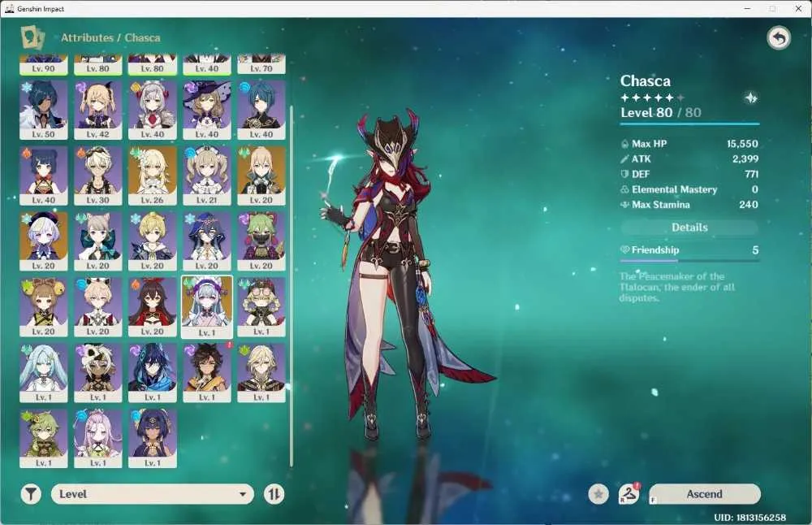Click the "Attributes / Chasca" heading
Screen dimensions: 812x525
pos(110,38)
